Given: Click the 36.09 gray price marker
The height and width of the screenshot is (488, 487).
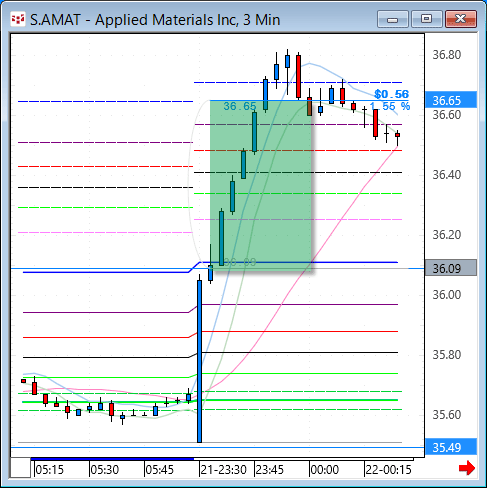Looking at the screenshot, I should point(450,268).
